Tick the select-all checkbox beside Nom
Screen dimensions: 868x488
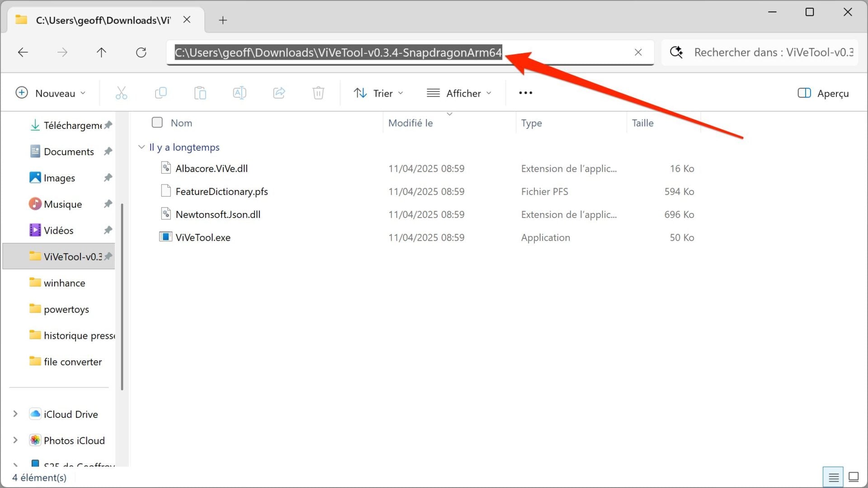(x=157, y=123)
